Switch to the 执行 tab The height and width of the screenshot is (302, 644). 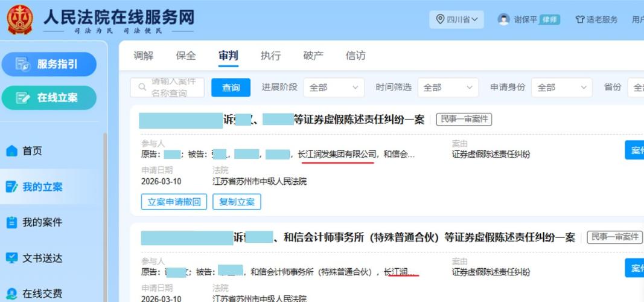pos(270,56)
